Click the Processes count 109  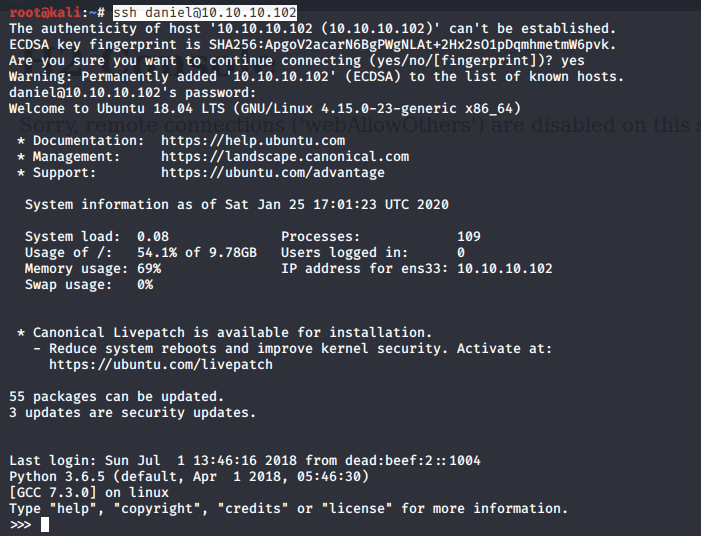(468, 237)
